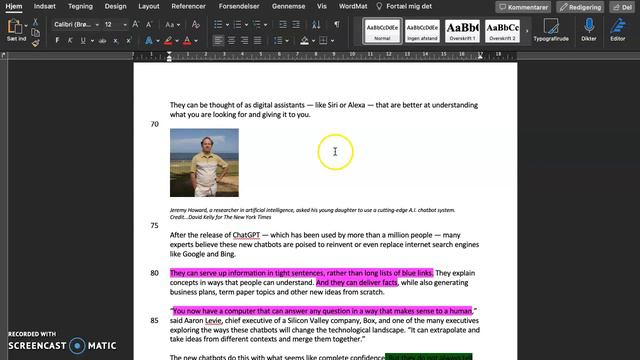Toggle underline (U) formatting
The image size is (640, 360).
pyautogui.click(x=83, y=40)
